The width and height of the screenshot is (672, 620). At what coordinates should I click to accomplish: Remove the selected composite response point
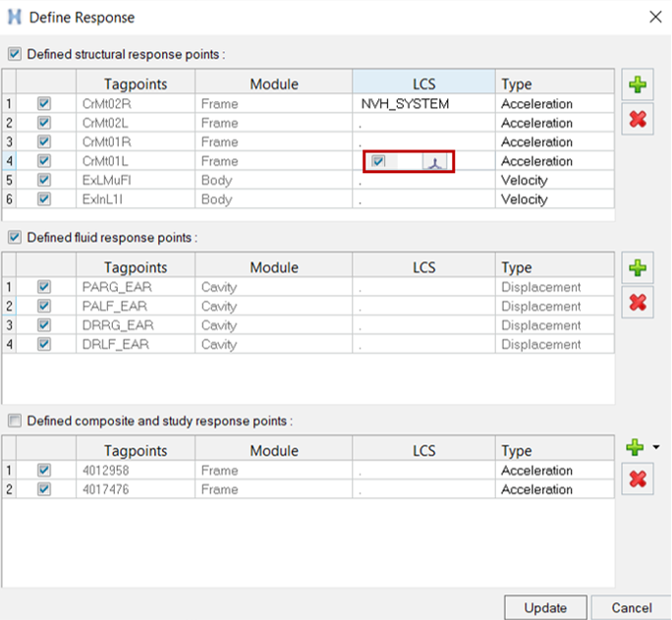[638, 479]
